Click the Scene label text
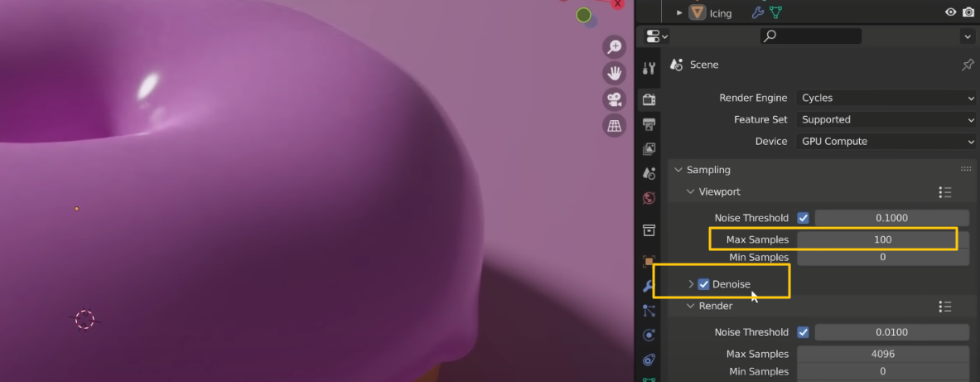The height and width of the screenshot is (382, 980). [704, 65]
